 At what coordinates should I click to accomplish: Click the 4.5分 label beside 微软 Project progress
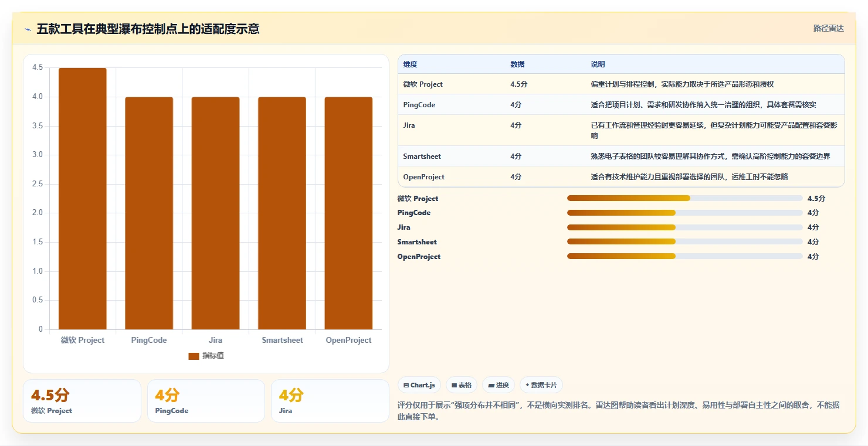point(816,199)
